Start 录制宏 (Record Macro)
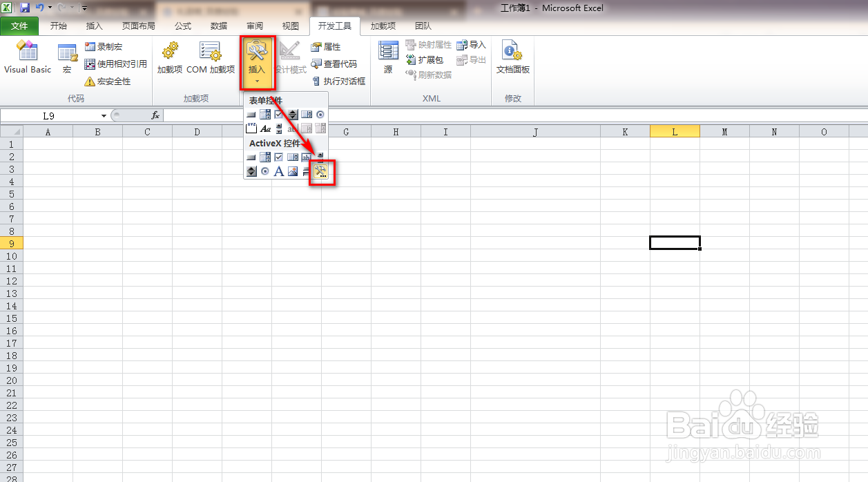Screen dimensions: 868x482 click(104, 46)
